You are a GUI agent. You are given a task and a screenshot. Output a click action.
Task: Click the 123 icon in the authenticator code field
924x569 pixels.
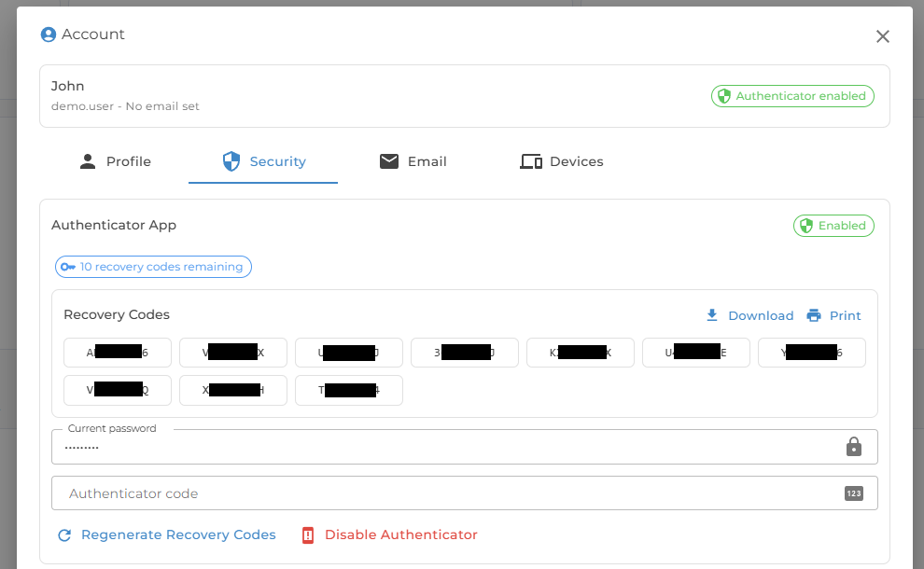[x=854, y=493]
